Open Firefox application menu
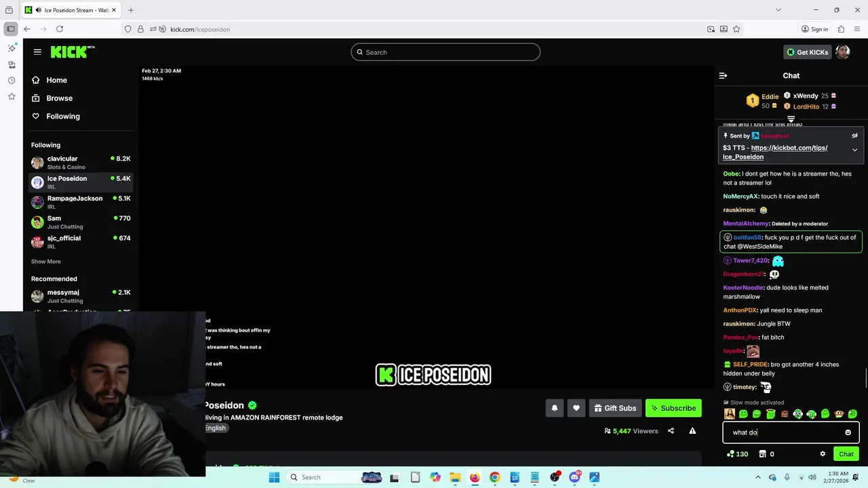The width and height of the screenshot is (868, 488). (856, 29)
